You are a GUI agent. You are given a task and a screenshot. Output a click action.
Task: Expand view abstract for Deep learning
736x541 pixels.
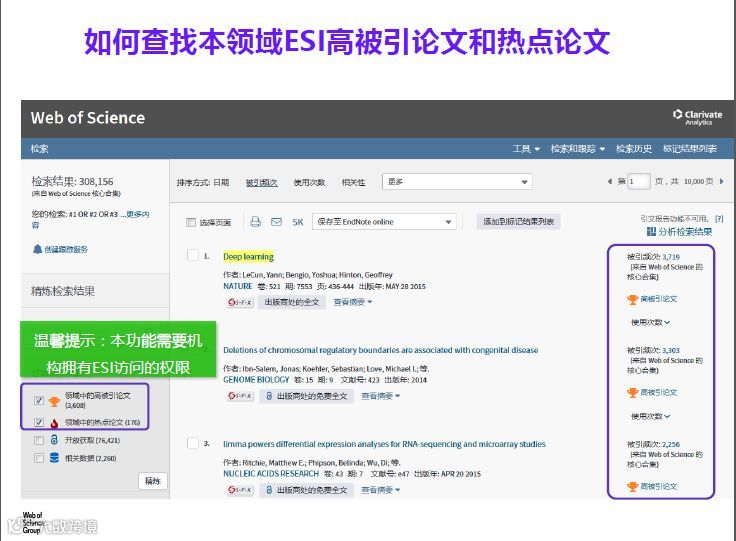tap(353, 302)
